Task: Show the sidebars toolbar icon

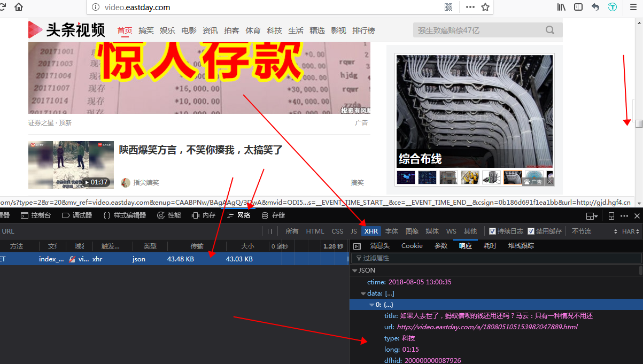Action: (x=578, y=7)
